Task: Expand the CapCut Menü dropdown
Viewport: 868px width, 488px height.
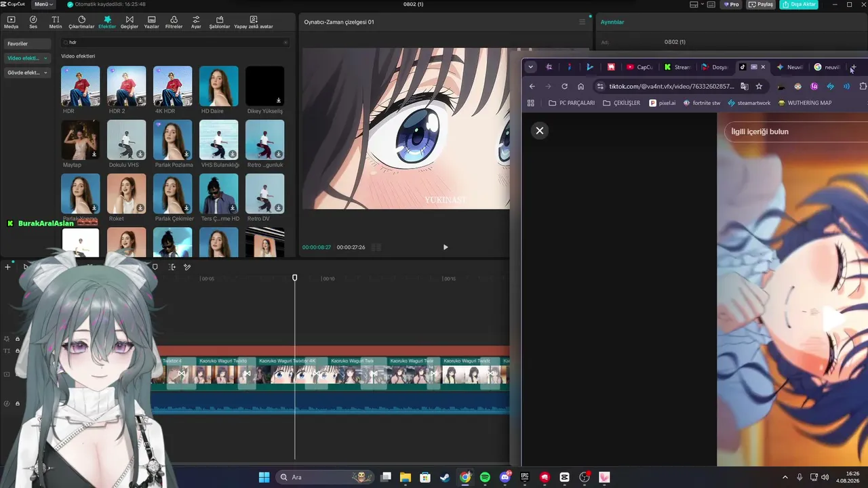Action: [x=43, y=4]
